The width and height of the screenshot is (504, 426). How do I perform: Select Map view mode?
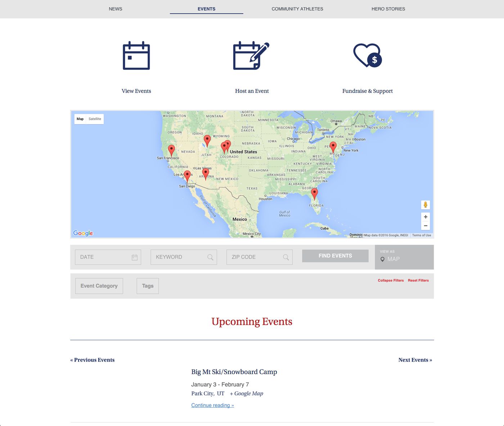(x=80, y=119)
